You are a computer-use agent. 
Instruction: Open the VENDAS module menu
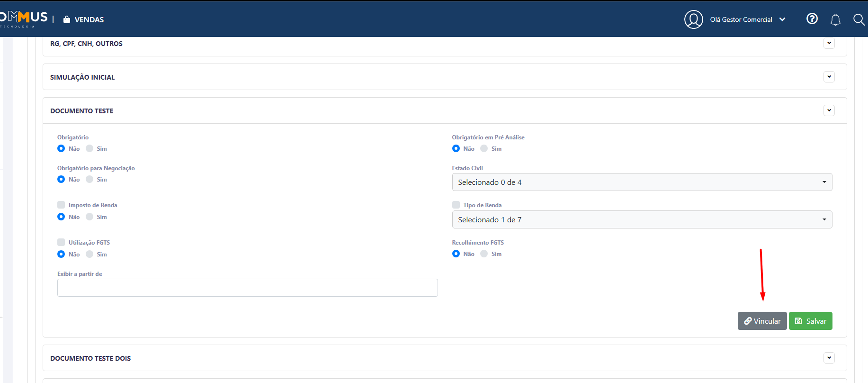coord(89,19)
